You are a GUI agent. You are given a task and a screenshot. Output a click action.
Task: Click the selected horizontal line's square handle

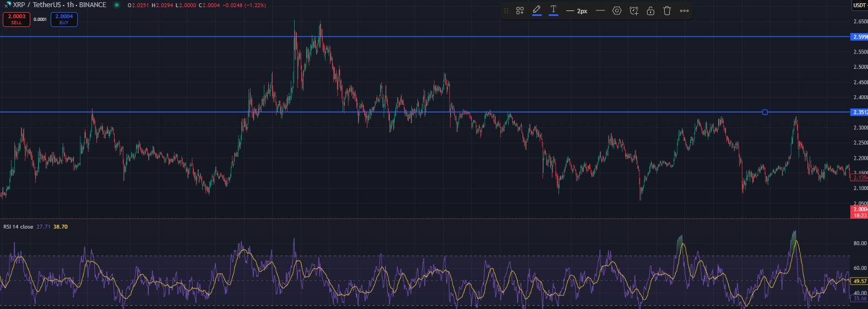(x=765, y=112)
